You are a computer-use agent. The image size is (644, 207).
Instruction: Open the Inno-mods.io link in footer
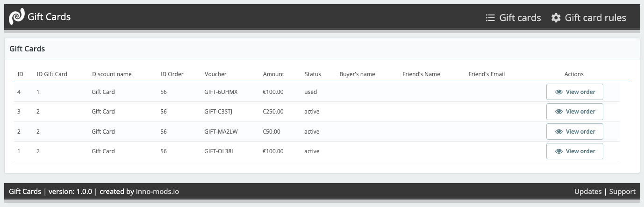[157, 192]
